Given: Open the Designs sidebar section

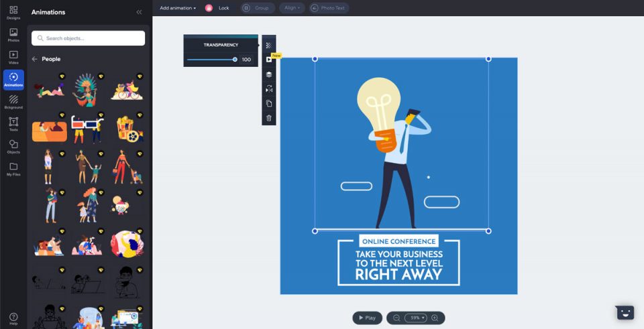Looking at the screenshot, I should pos(13,12).
